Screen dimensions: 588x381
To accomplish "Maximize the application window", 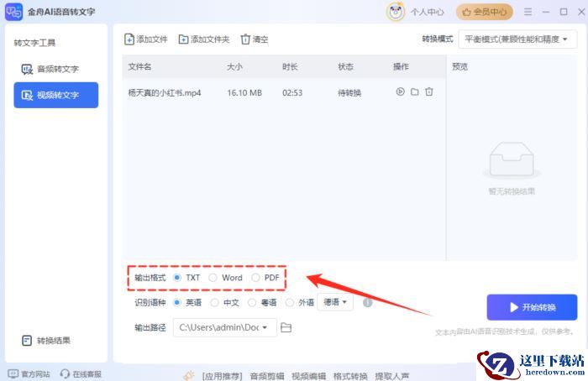I will (x=564, y=12).
